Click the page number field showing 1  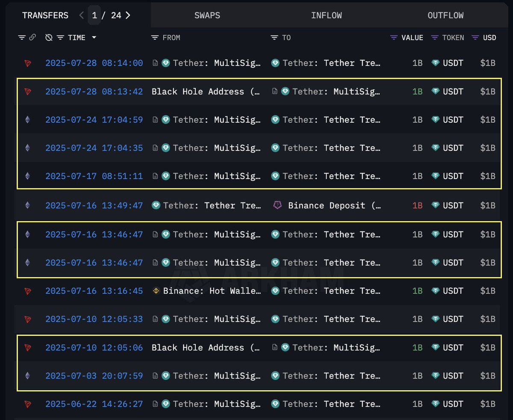pyautogui.click(x=94, y=15)
